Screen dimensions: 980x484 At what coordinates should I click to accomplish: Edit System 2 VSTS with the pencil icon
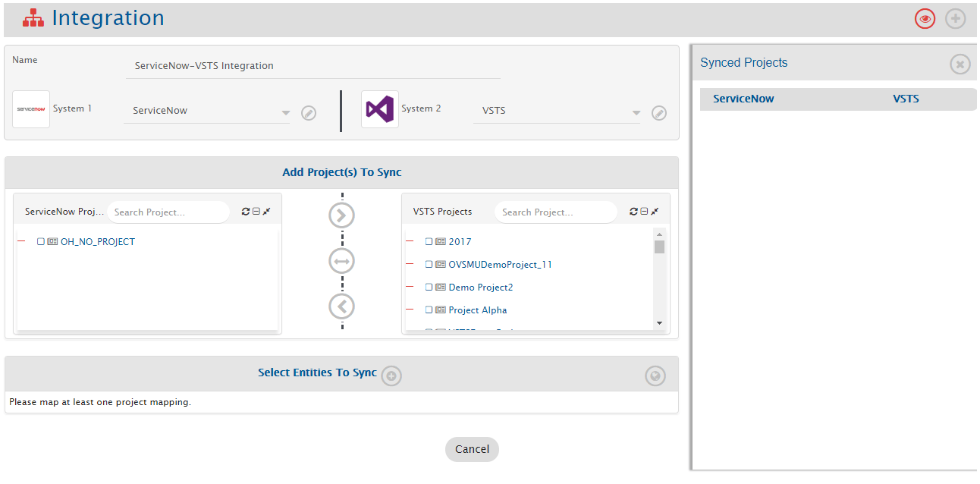659,113
